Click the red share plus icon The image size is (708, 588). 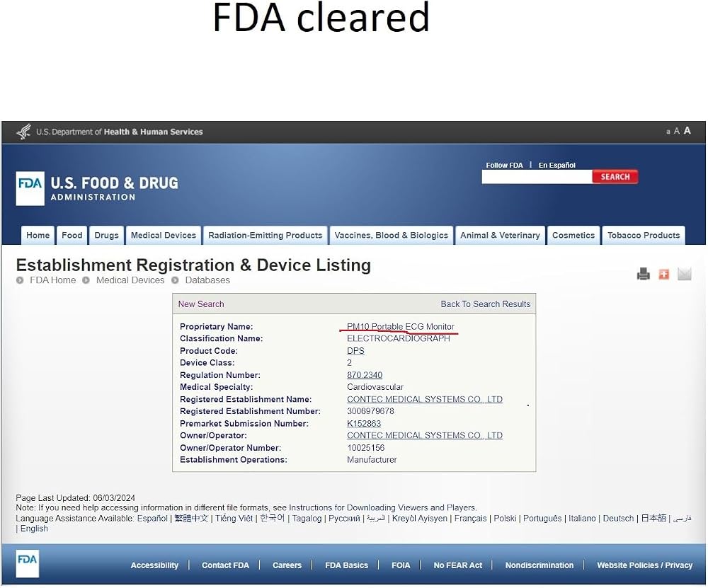tap(664, 274)
